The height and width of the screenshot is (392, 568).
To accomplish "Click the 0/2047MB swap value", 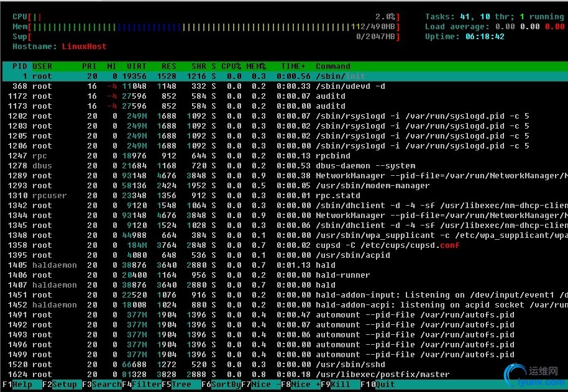I will point(375,37).
